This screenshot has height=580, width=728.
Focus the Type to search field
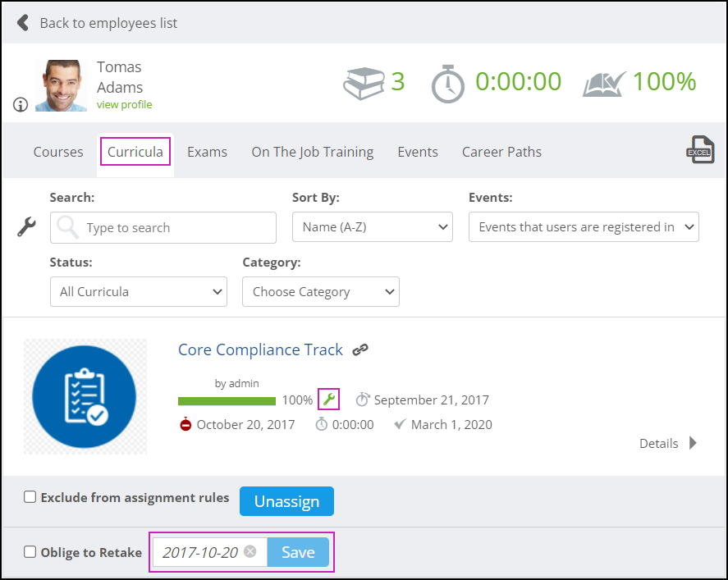pyautogui.click(x=163, y=227)
